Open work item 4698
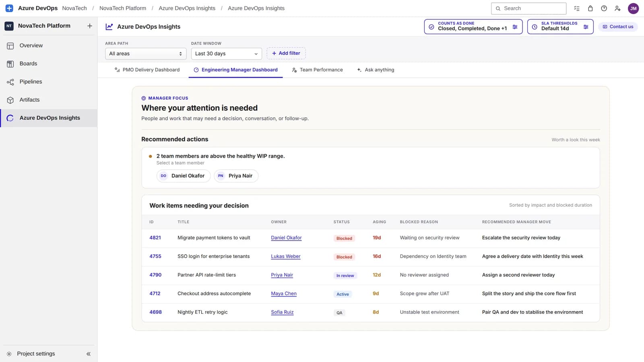 tap(155, 312)
